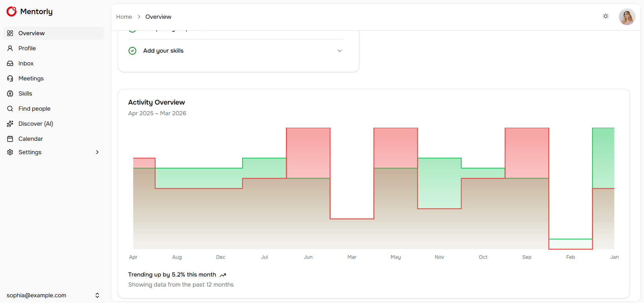This screenshot has width=644, height=303.
Task: Open the Meetings menu item
Action: coord(31,78)
